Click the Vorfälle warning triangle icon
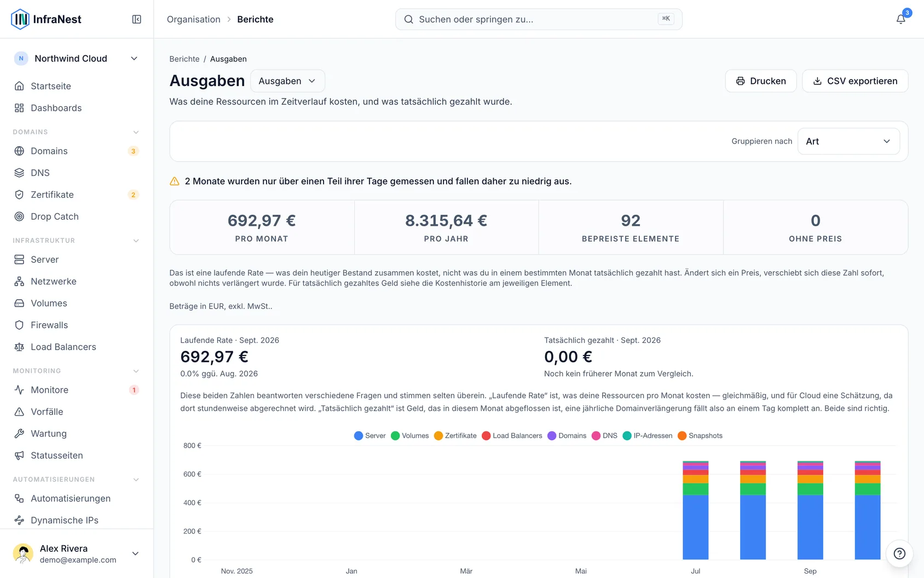This screenshot has height=578, width=924. [x=19, y=412]
